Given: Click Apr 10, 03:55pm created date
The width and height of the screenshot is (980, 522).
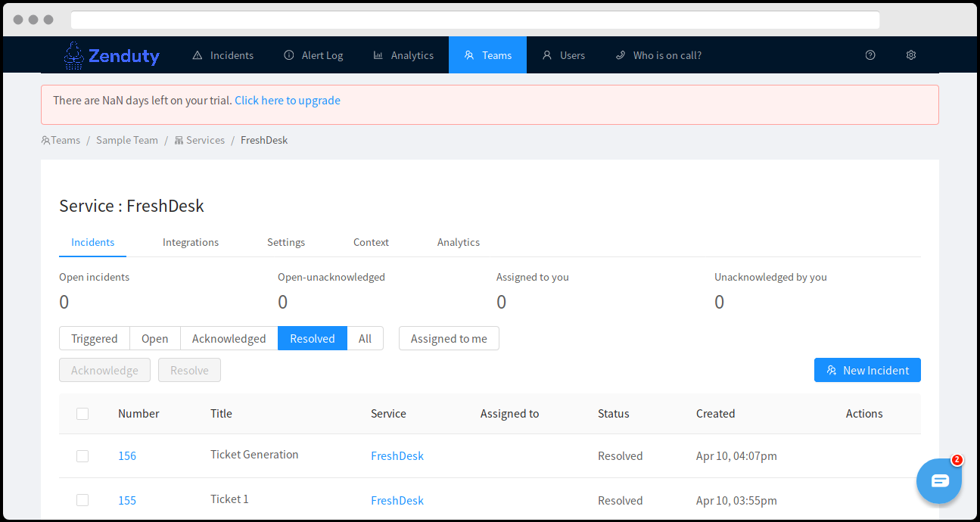Looking at the screenshot, I should (736, 500).
